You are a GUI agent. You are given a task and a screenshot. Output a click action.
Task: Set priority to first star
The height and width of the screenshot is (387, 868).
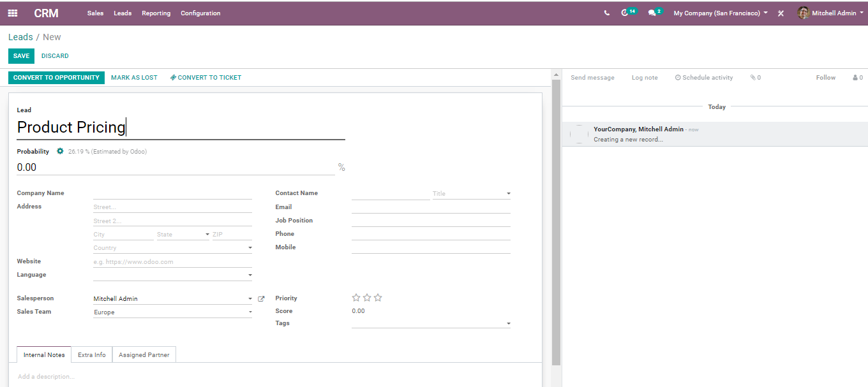[356, 298]
